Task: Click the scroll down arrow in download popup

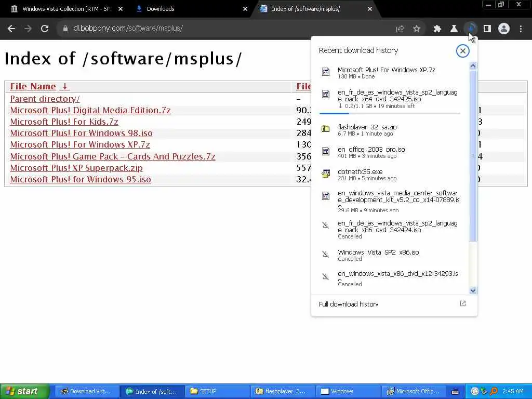Action: tap(473, 290)
